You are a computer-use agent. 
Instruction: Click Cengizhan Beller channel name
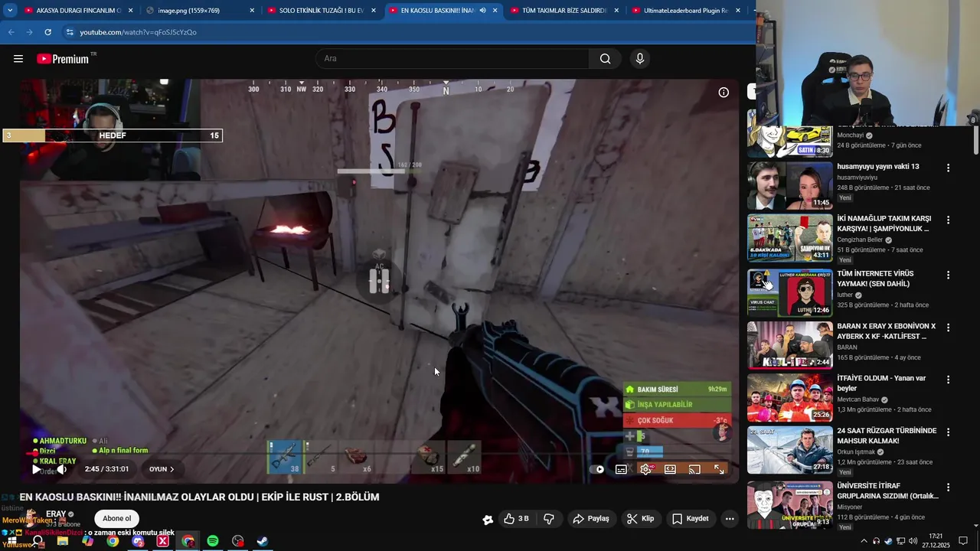pyautogui.click(x=860, y=240)
